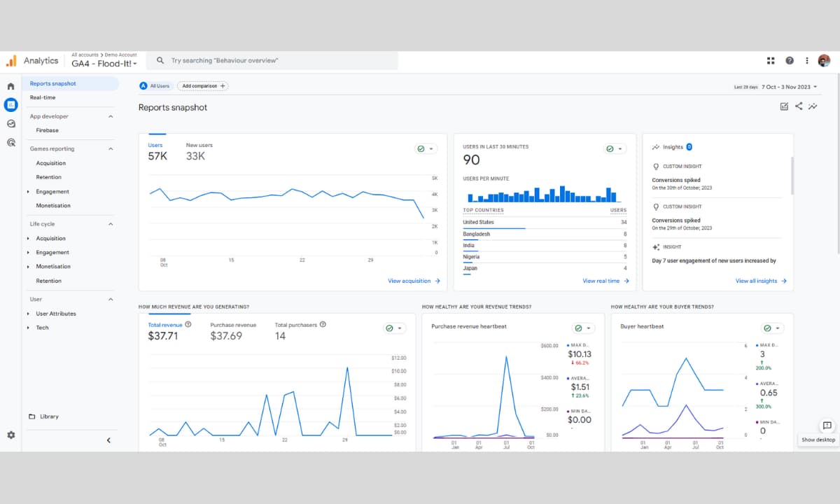Screen dimensions: 840x504
Task: Open the Help question mark icon
Action: [x=789, y=61]
